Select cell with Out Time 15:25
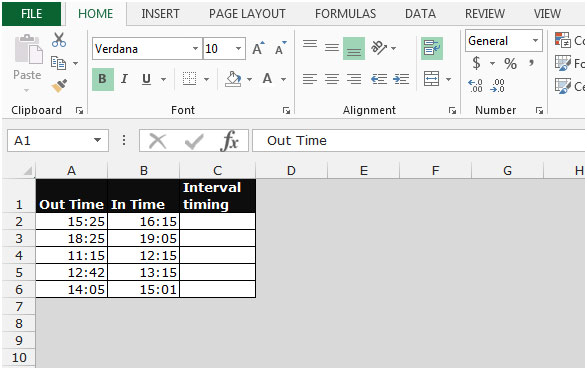The height and width of the screenshot is (370, 587). coord(72,221)
